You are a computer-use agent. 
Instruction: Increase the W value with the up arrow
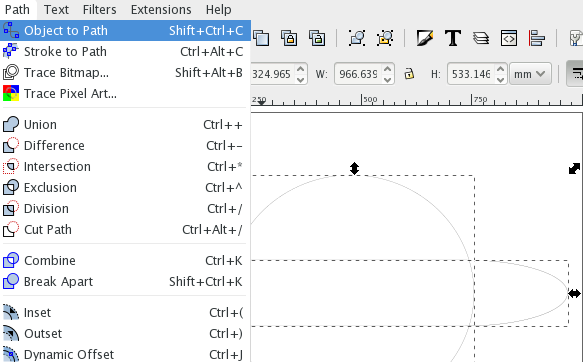387,69
